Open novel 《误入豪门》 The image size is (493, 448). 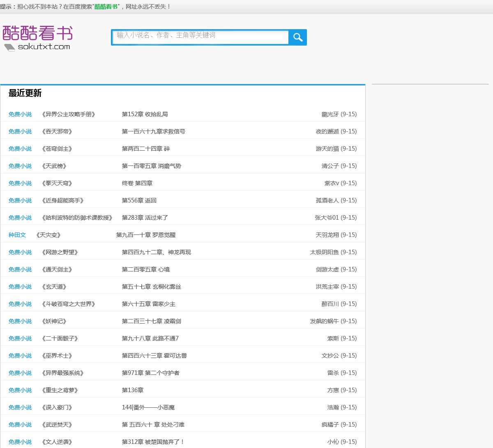(57, 407)
